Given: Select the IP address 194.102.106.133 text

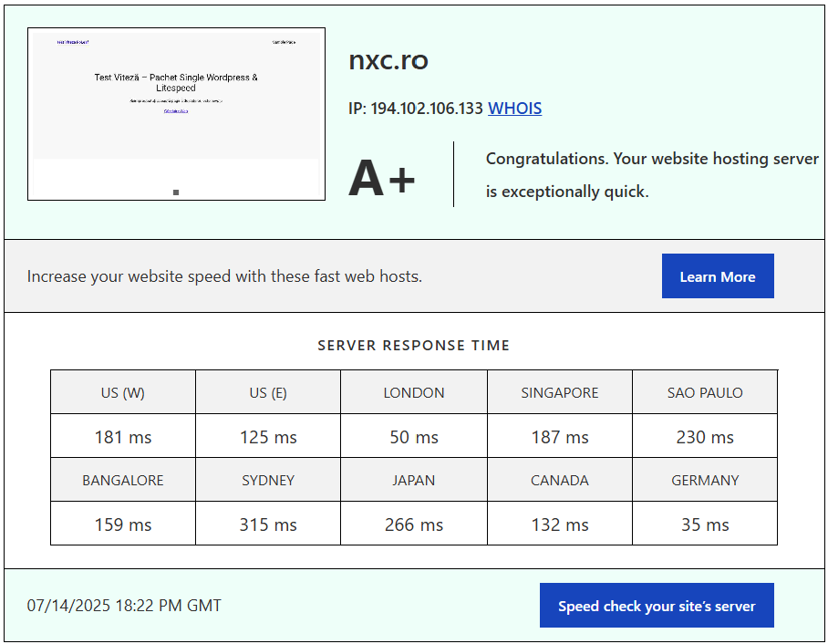Looking at the screenshot, I should click(427, 109).
